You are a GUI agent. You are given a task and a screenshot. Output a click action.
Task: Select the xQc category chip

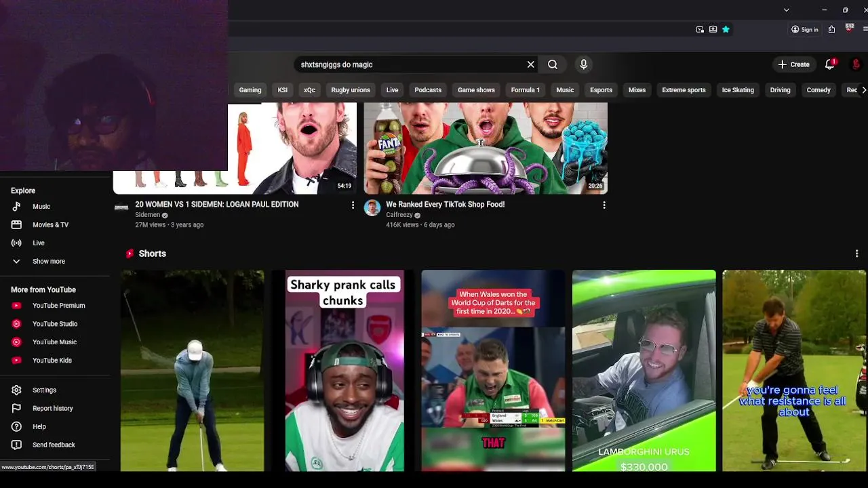309,89
